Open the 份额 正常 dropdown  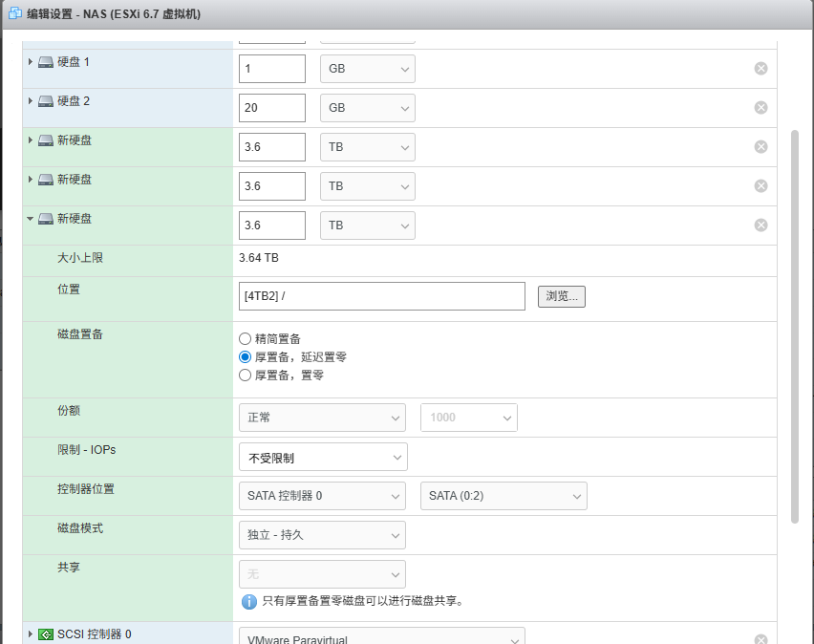[x=322, y=418]
